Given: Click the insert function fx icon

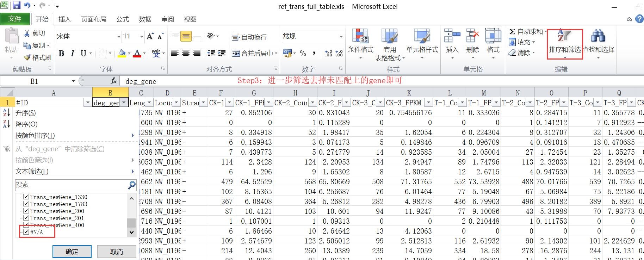Looking at the screenshot, I should click(113, 81).
